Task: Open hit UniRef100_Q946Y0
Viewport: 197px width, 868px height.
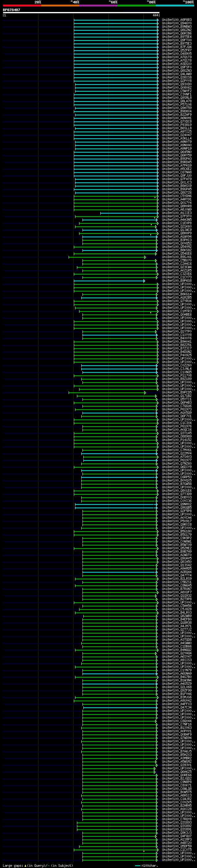Action: [177, 23]
